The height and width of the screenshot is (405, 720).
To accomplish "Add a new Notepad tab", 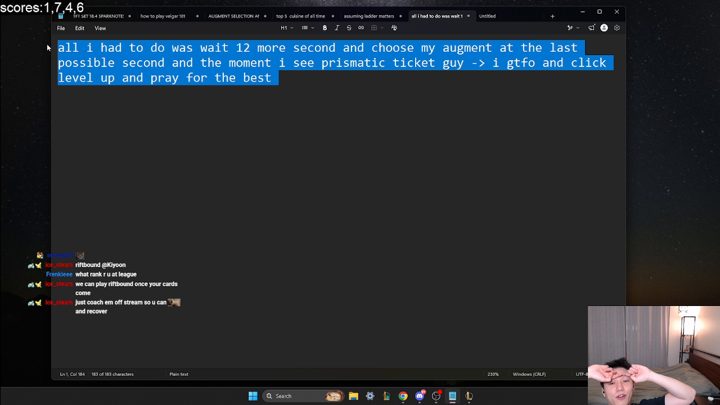I will click(552, 17).
